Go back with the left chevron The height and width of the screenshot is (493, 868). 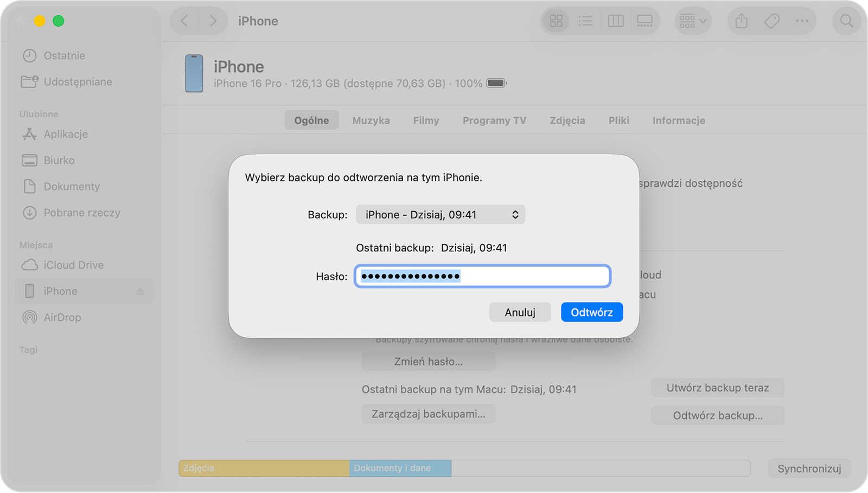coord(184,21)
